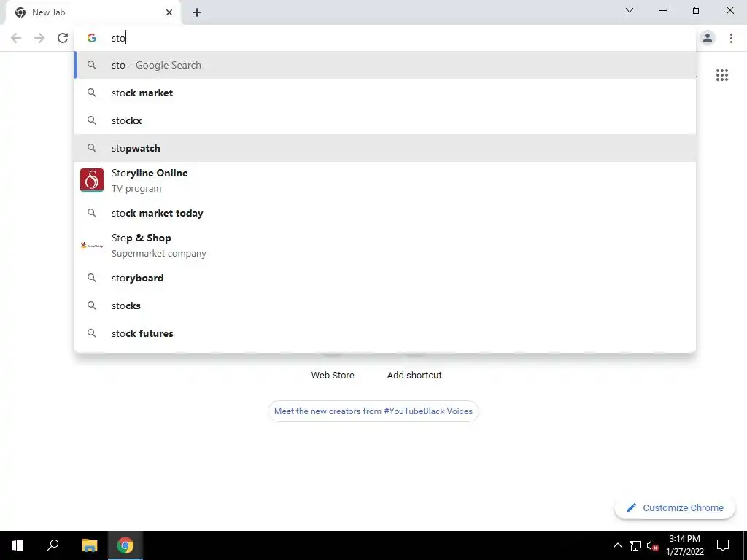Open File Explorer from the taskbar
This screenshot has width=747, height=560.
[89, 545]
